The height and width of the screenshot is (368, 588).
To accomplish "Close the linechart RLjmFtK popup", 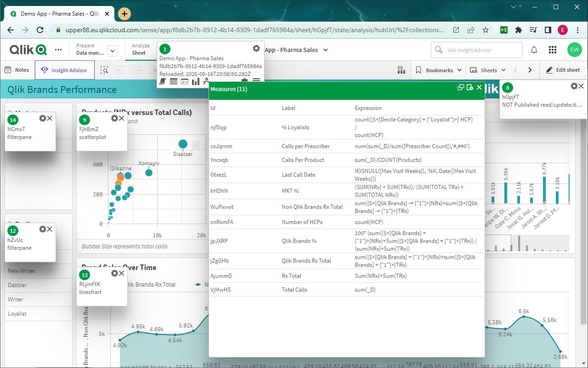I will coord(122,273).
